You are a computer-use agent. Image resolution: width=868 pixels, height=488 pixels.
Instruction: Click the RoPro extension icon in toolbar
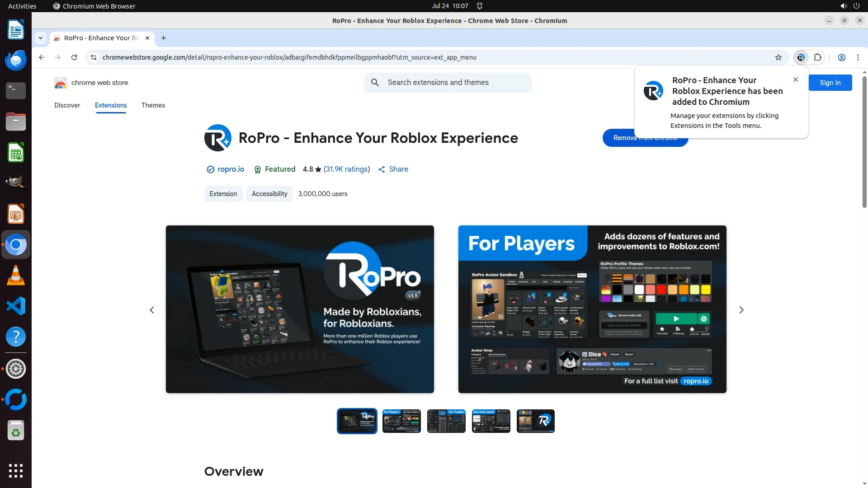tap(801, 57)
